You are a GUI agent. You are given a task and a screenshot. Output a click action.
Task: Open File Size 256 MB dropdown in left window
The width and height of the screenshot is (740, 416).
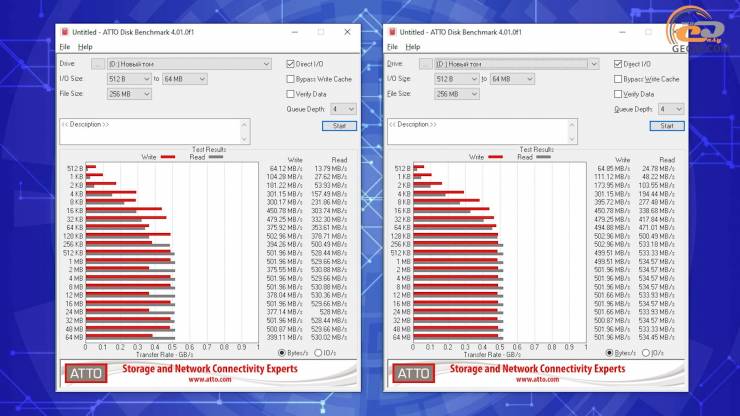129,94
